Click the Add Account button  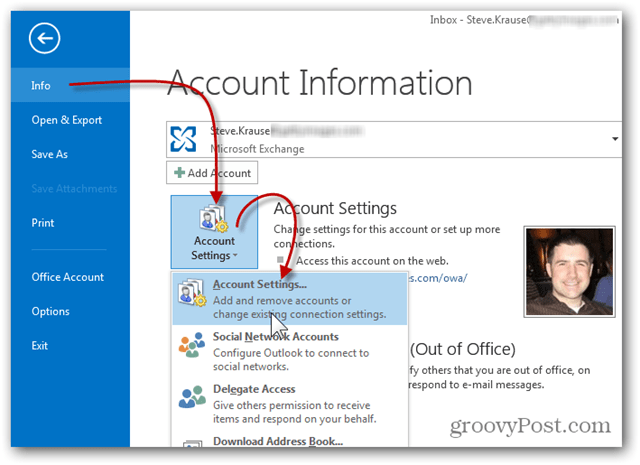click(212, 173)
